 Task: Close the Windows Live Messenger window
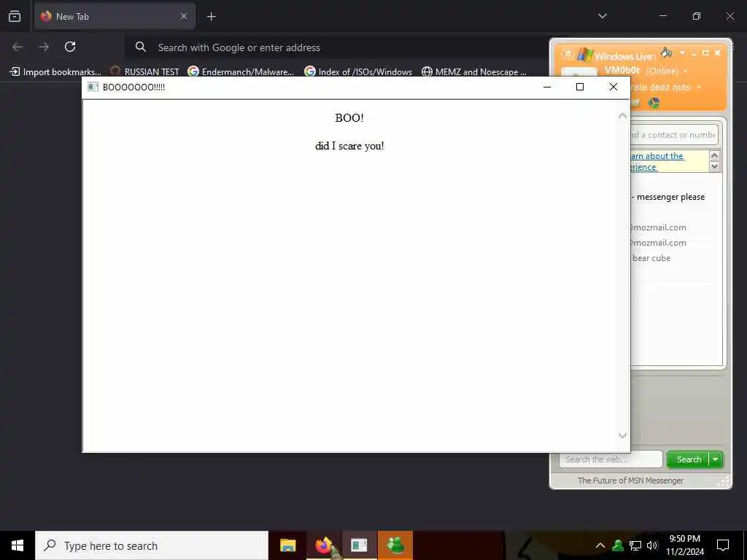click(x=718, y=52)
